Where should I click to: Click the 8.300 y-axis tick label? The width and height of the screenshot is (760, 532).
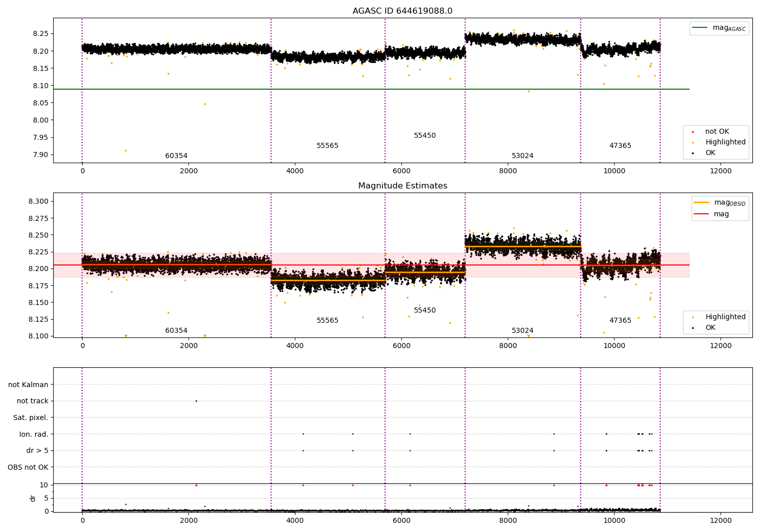pos(39,202)
